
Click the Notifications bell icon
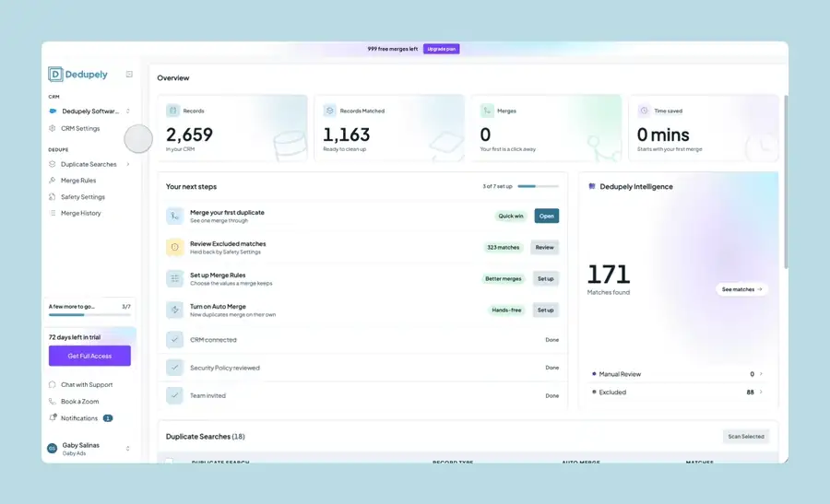[53, 417]
